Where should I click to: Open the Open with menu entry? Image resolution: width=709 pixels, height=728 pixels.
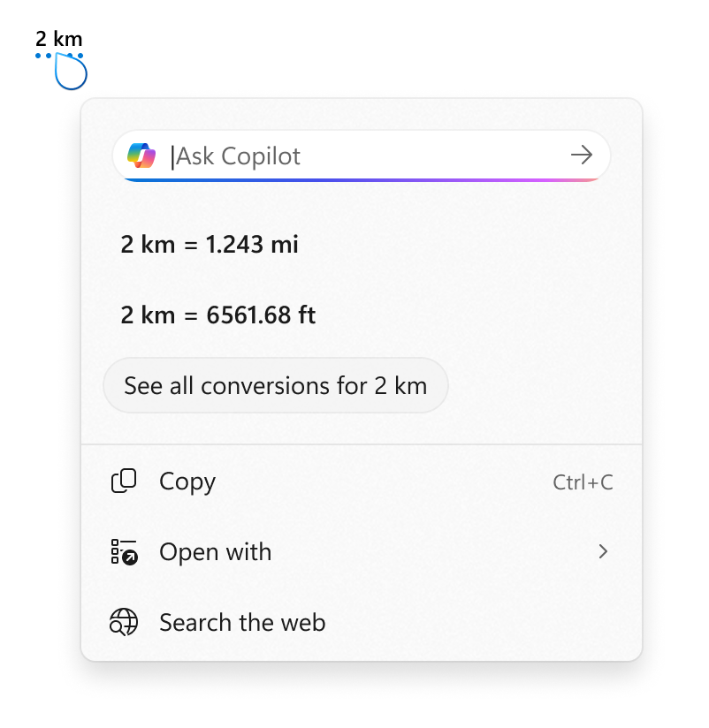[215, 552]
